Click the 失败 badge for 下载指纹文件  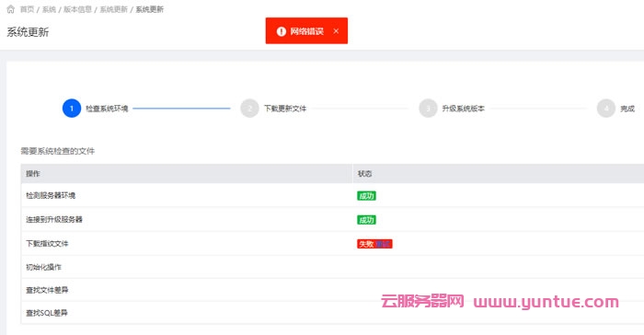pyautogui.click(x=374, y=244)
